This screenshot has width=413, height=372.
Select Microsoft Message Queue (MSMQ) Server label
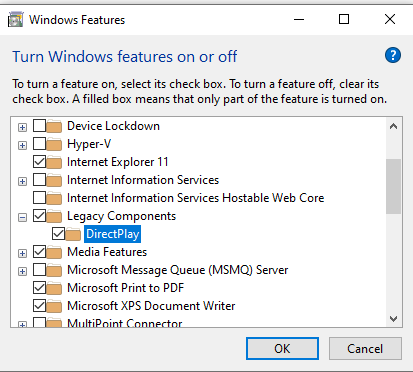point(178,270)
